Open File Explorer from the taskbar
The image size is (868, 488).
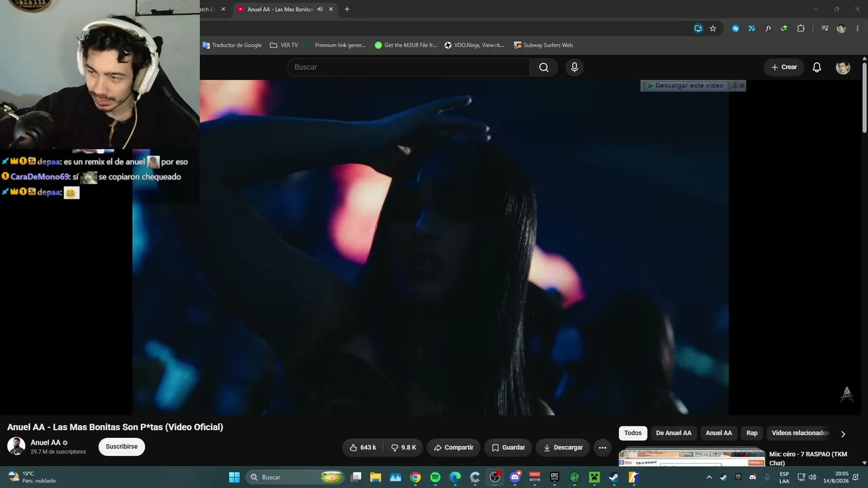(x=376, y=477)
